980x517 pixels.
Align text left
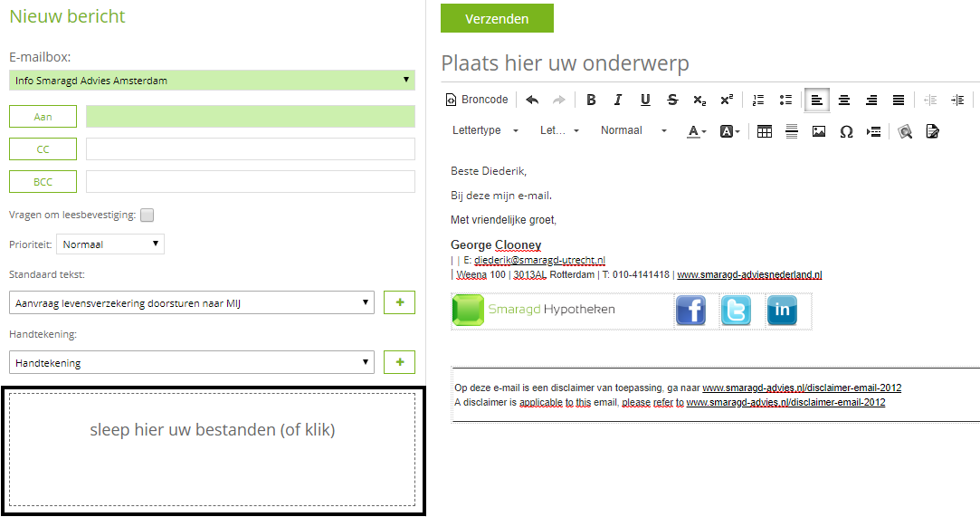coord(817,100)
